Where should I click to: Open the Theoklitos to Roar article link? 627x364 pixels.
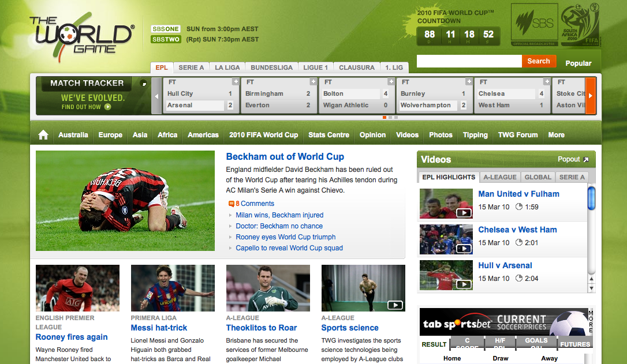click(x=261, y=328)
